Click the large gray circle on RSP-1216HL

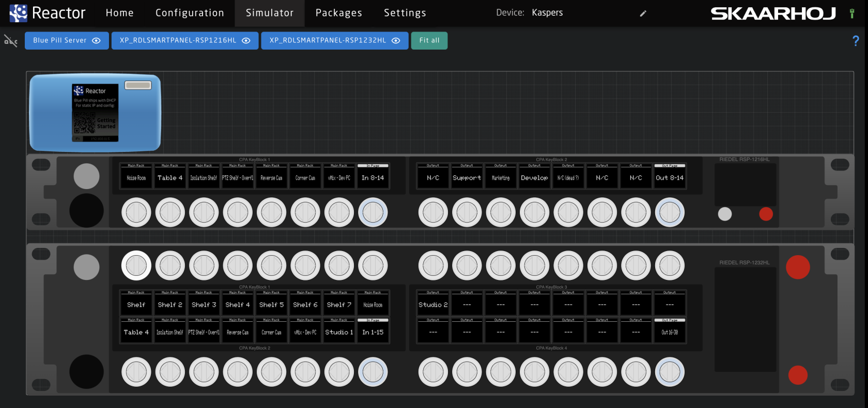point(86,176)
